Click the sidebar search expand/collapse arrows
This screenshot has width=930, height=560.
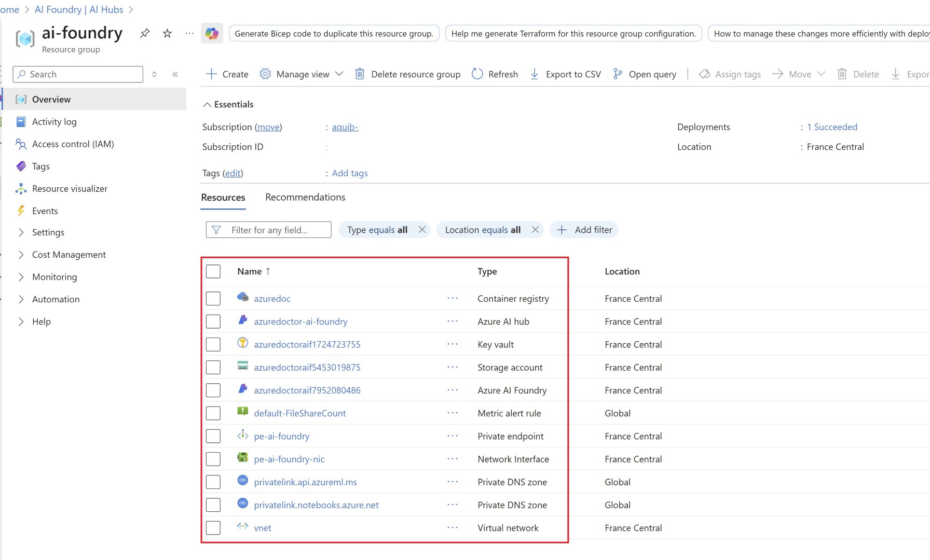[154, 74]
